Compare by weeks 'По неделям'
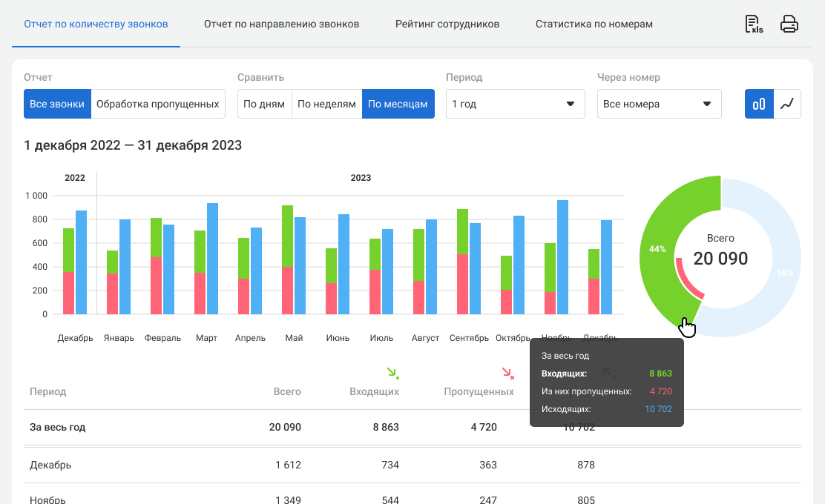Image resolution: width=825 pixels, height=504 pixels. (326, 104)
